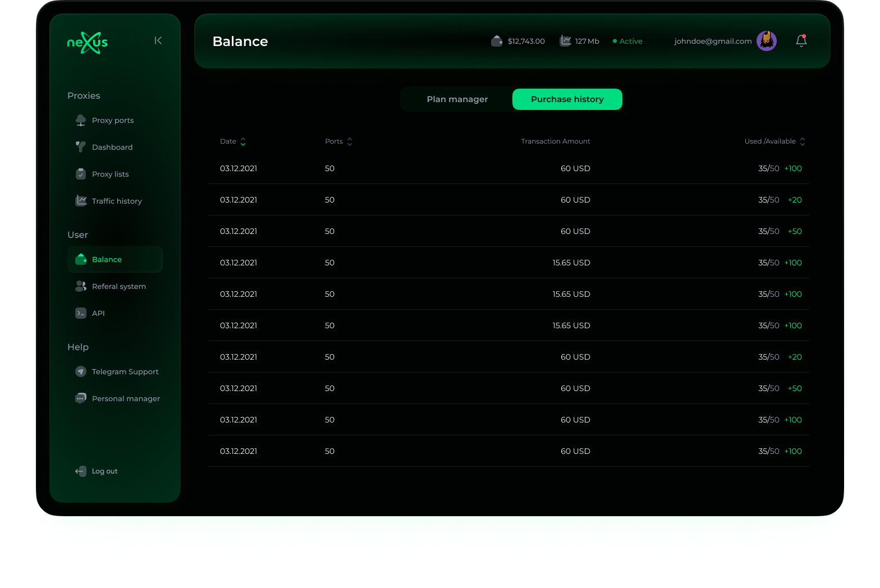Sort by Used/Available arrows
The width and height of the screenshot is (880, 588).
pyautogui.click(x=803, y=141)
